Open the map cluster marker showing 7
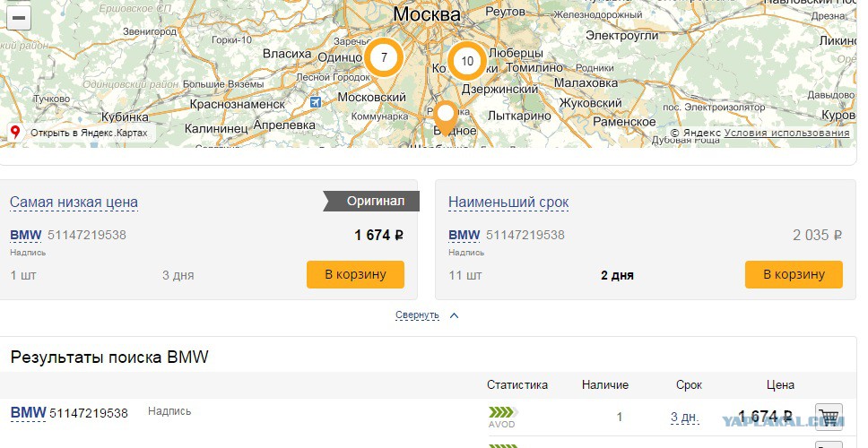The height and width of the screenshot is (448, 868). [x=384, y=57]
